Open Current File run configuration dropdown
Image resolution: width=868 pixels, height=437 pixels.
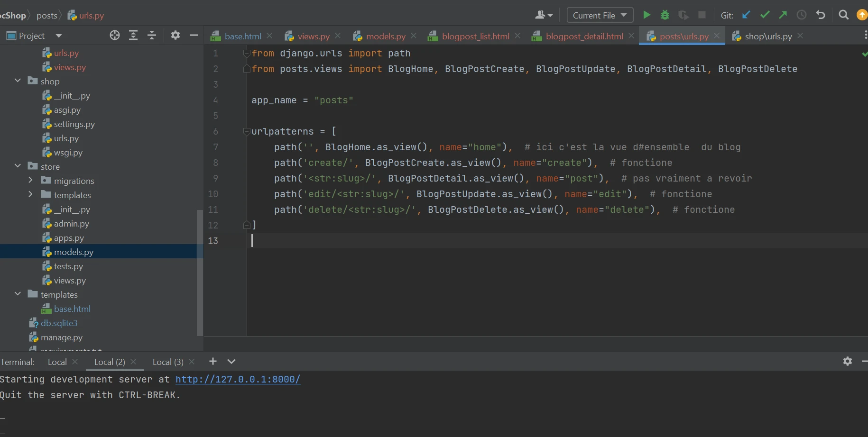600,15
